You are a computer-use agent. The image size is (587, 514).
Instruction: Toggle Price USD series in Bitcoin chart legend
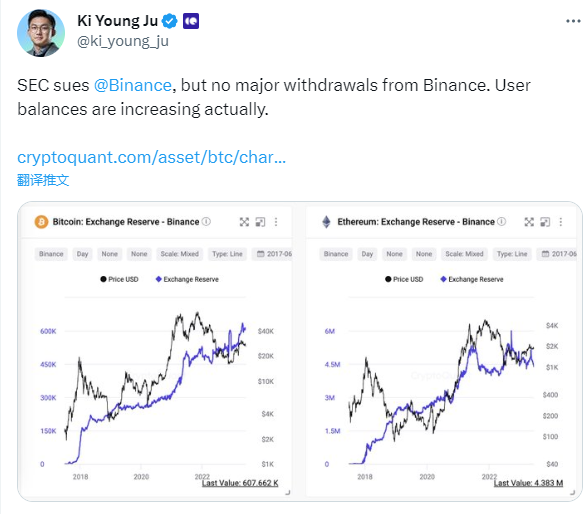[x=119, y=279]
